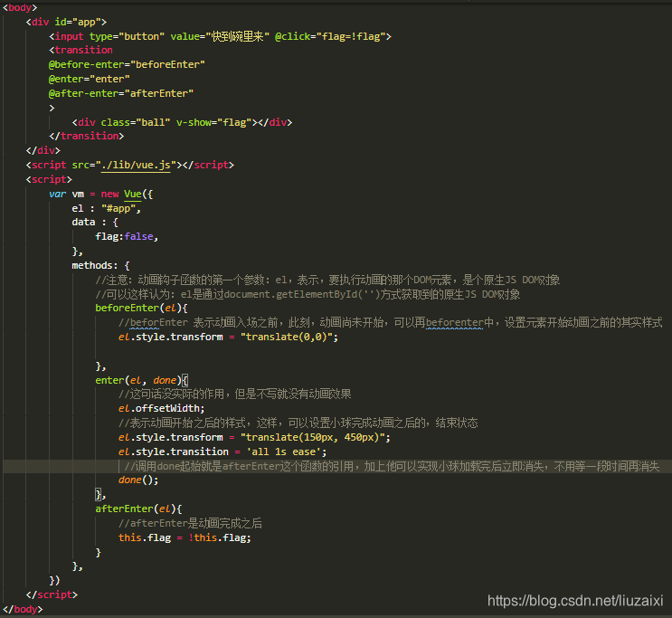Click the opening <body> tag
672x618 pixels.
coord(20,7)
